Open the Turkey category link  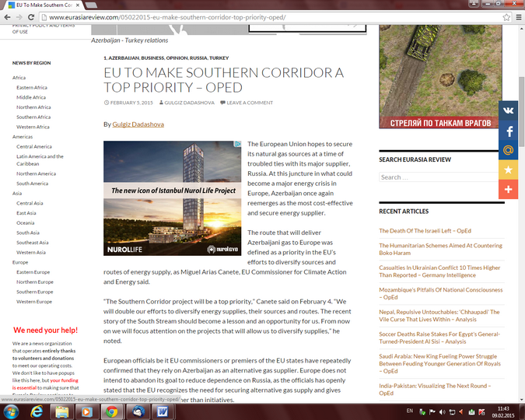point(219,58)
